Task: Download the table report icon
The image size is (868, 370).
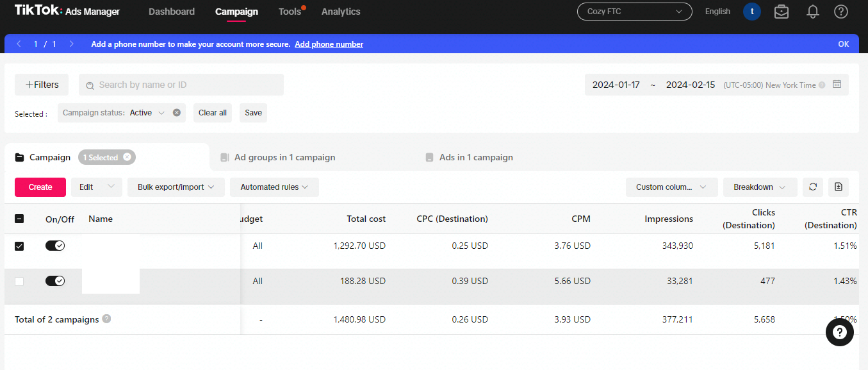Action: tap(839, 187)
